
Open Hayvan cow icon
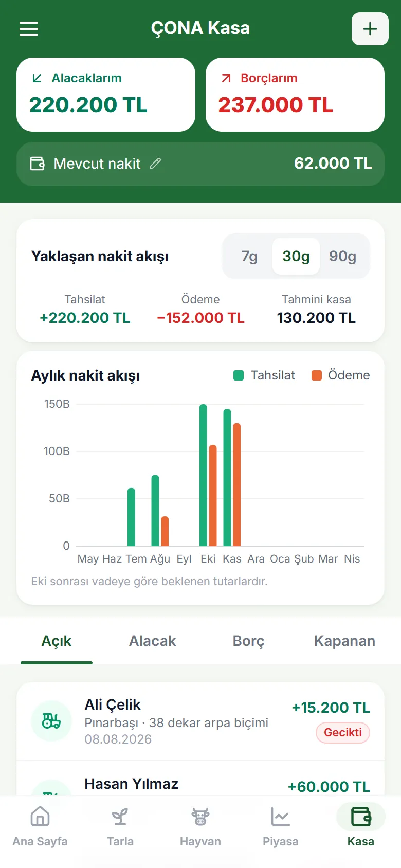[x=200, y=816]
